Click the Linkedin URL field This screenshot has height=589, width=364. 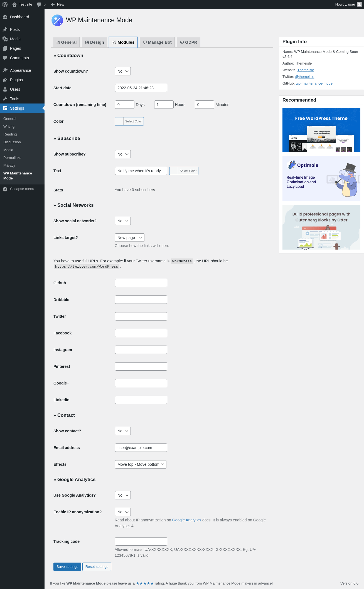pos(141,400)
